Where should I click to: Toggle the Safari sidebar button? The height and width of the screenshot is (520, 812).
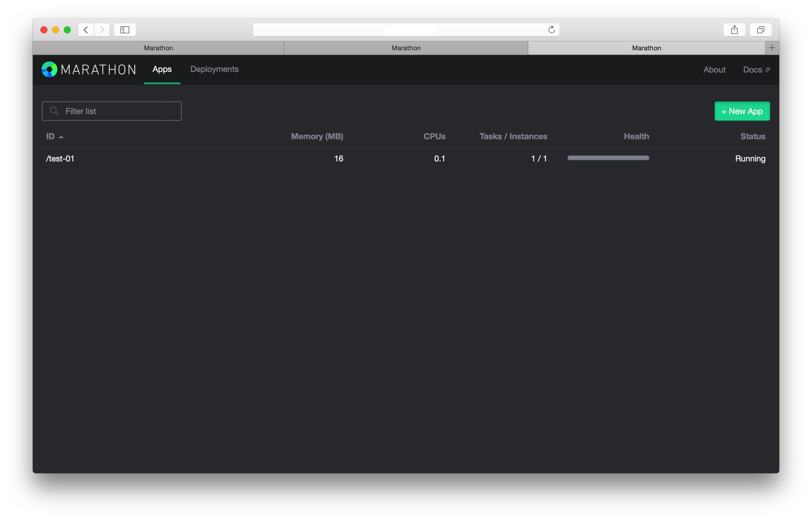pyautogui.click(x=125, y=30)
